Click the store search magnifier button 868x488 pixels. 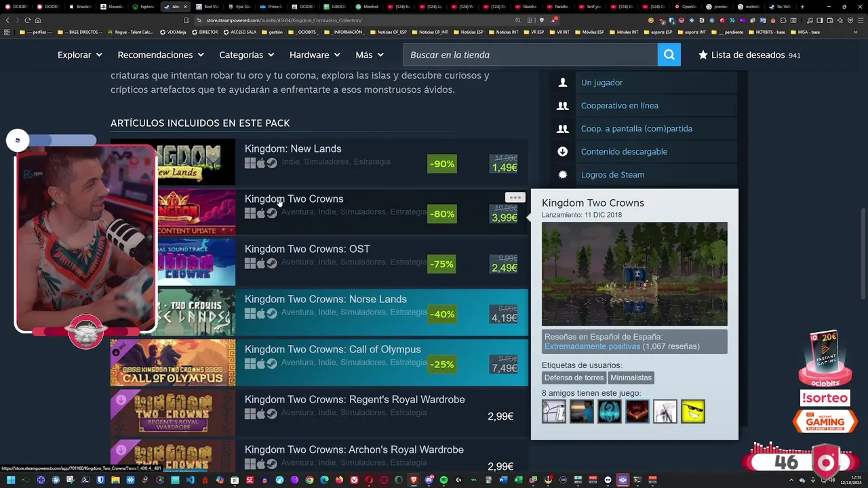click(669, 55)
